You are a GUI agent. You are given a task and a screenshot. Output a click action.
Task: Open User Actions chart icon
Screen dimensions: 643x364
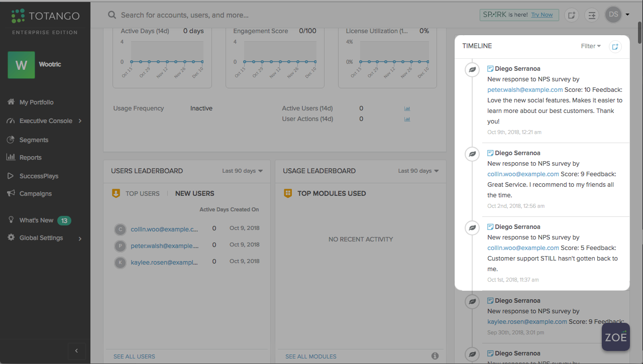click(407, 119)
